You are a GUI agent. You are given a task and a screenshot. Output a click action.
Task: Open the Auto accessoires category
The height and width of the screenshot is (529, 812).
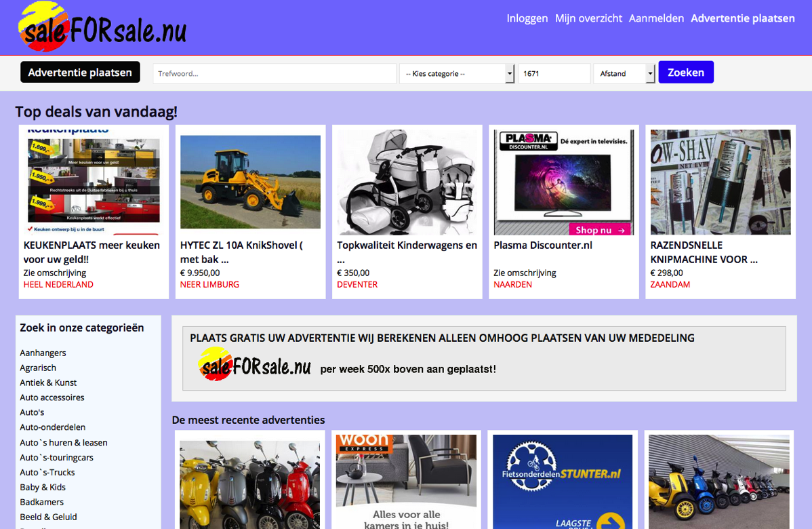pos(52,397)
